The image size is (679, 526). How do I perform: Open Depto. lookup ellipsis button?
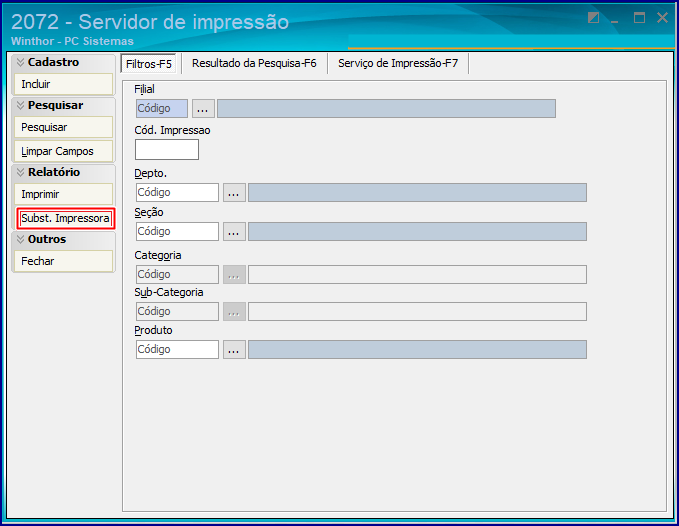(x=234, y=192)
